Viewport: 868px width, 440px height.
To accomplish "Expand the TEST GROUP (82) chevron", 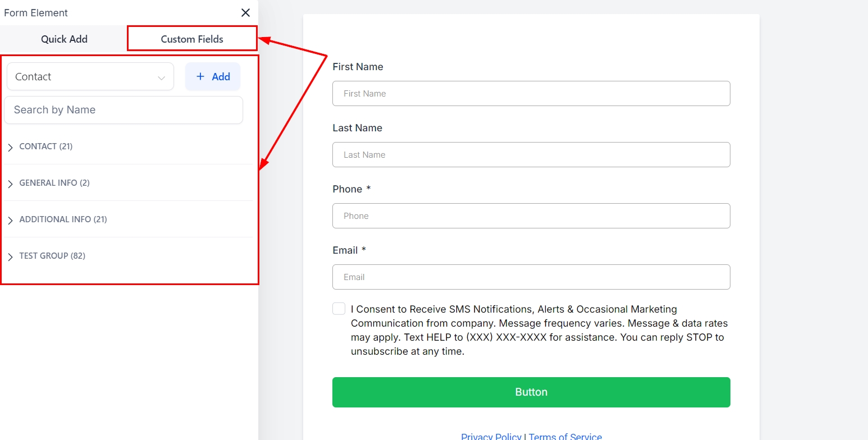I will click(x=11, y=256).
